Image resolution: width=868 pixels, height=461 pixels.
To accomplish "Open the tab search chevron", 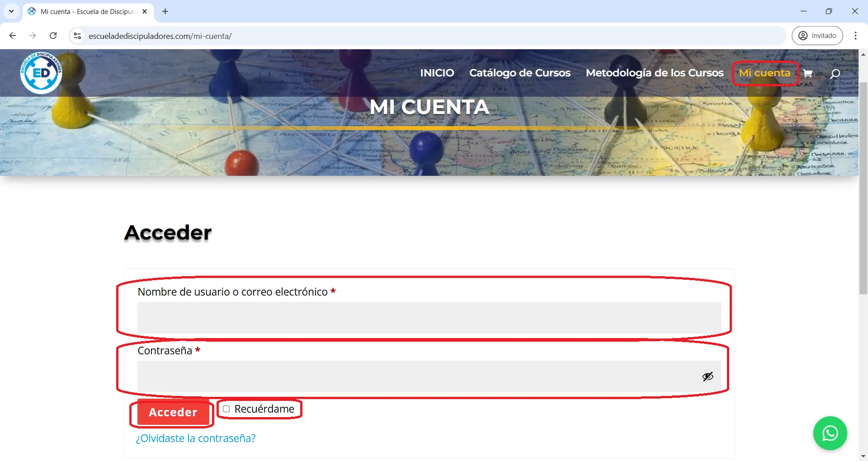I will [11, 11].
